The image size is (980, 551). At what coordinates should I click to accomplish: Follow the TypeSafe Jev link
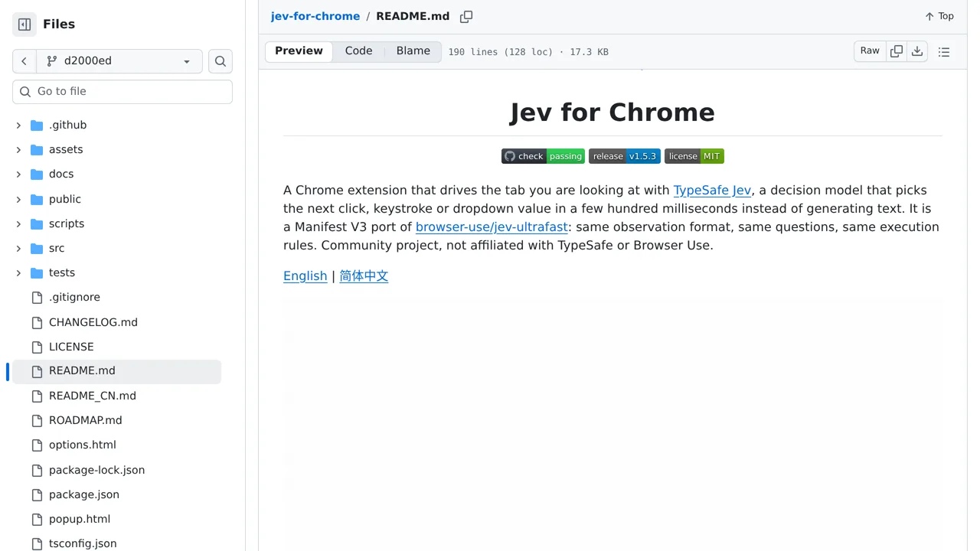click(x=712, y=191)
